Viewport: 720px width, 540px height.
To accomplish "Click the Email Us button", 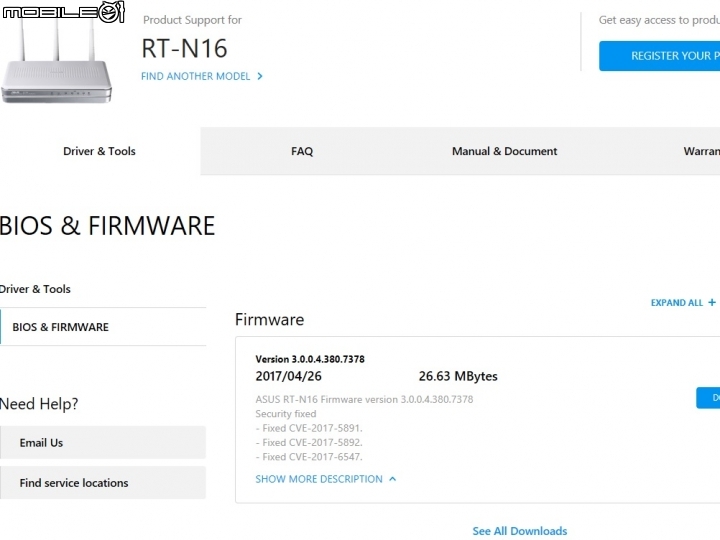I will pos(103,443).
